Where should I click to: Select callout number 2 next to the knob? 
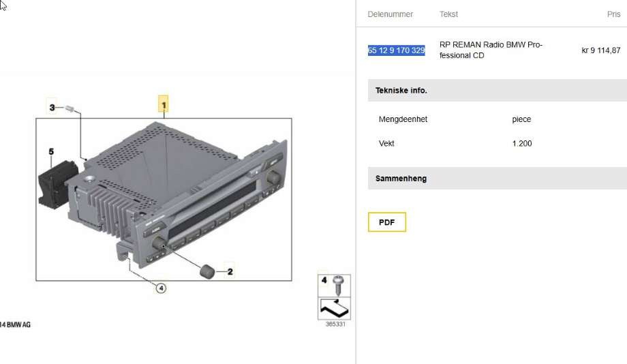[230, 271]
